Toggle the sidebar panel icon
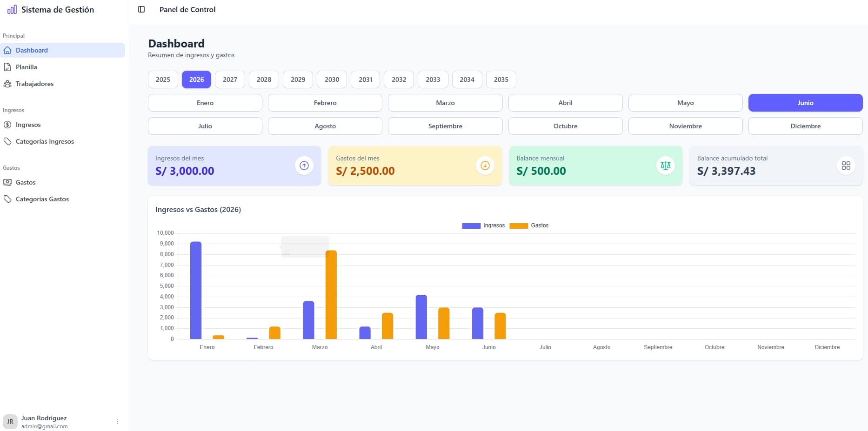 point(141,9)
